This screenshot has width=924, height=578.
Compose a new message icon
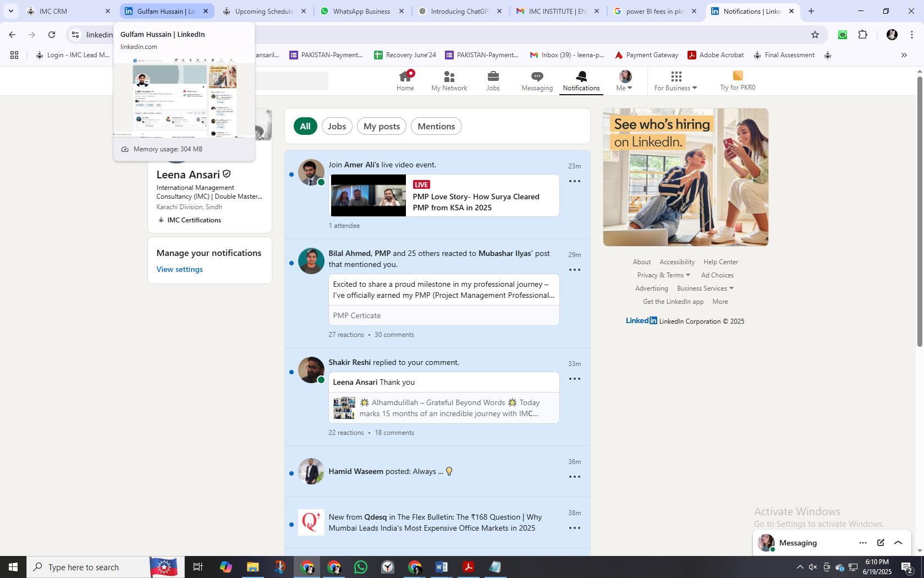coord(881,543)
